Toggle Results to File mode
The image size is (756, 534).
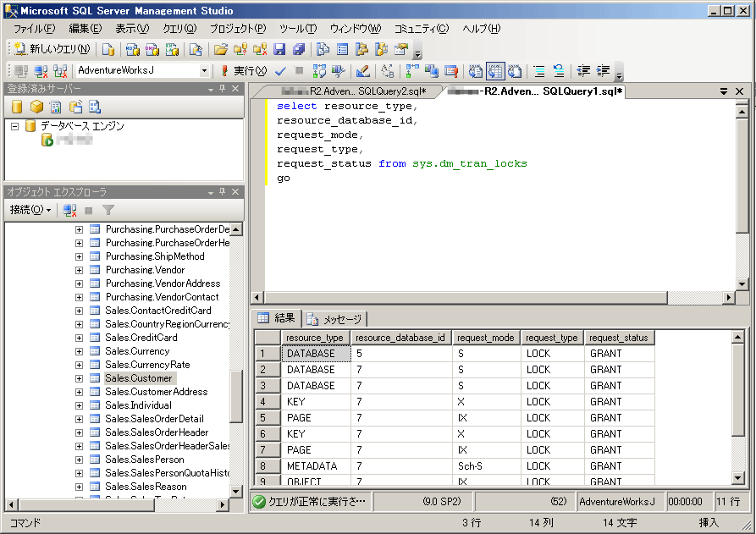[x=515, y=71]
